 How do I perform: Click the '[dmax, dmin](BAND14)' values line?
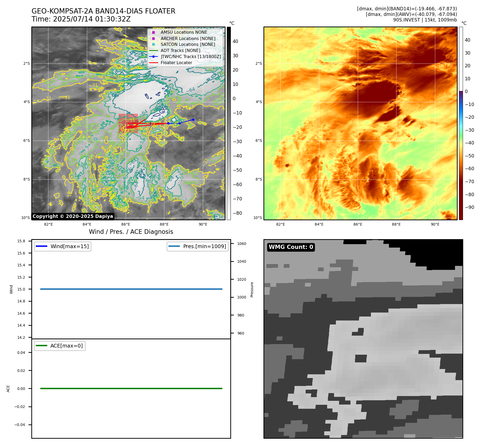coord(407,9)
